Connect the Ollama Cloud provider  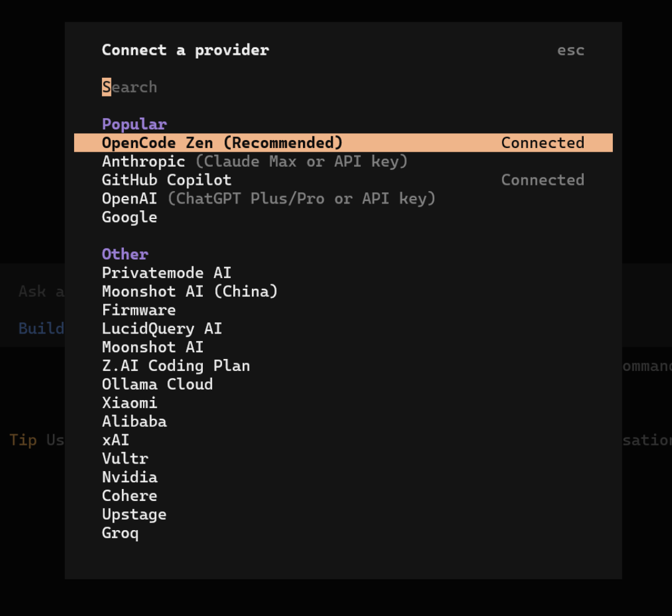click(x=157, y=384)
